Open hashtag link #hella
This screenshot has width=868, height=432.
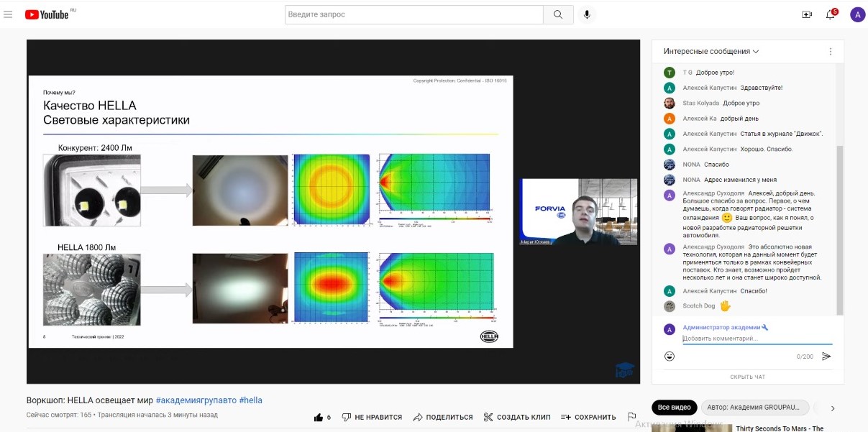(251, 400)
